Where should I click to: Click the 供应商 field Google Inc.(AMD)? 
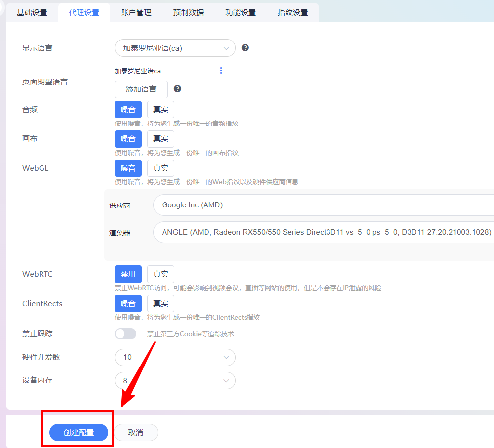(324, 205)
